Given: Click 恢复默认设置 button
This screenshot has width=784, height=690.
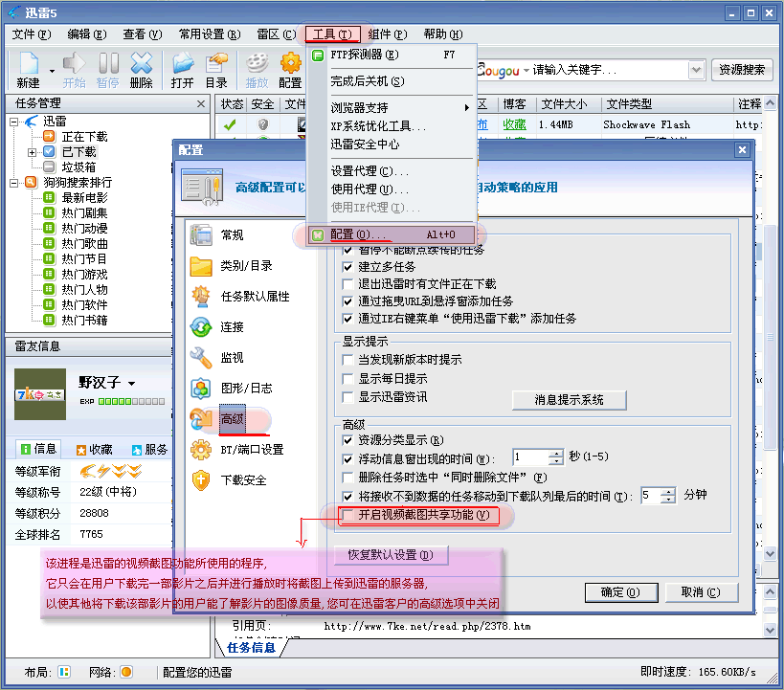Looking at the screenshot, I should pos(391,555).
